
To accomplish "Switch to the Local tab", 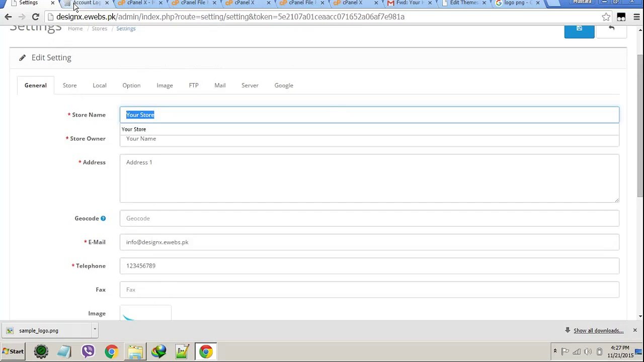I will coord(100,85).
